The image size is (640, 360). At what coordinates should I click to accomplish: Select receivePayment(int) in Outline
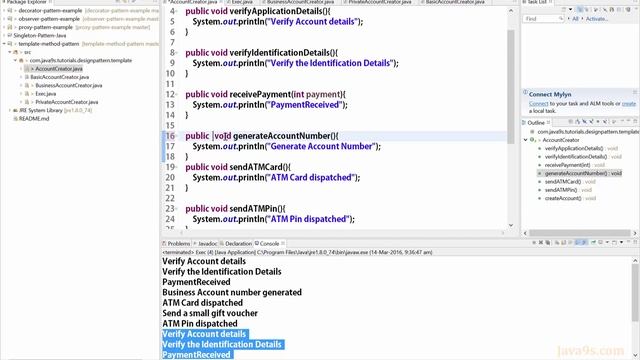[x=575, y=165]
